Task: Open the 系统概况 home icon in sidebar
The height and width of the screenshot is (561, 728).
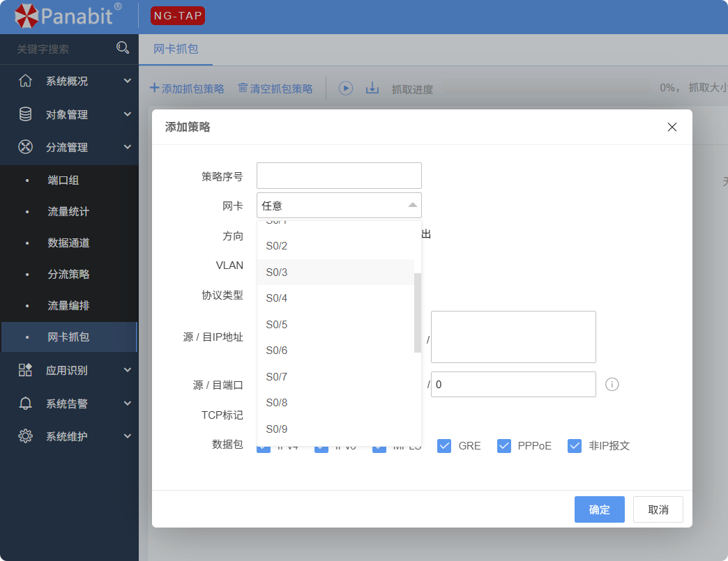Action: click(26, 81)
